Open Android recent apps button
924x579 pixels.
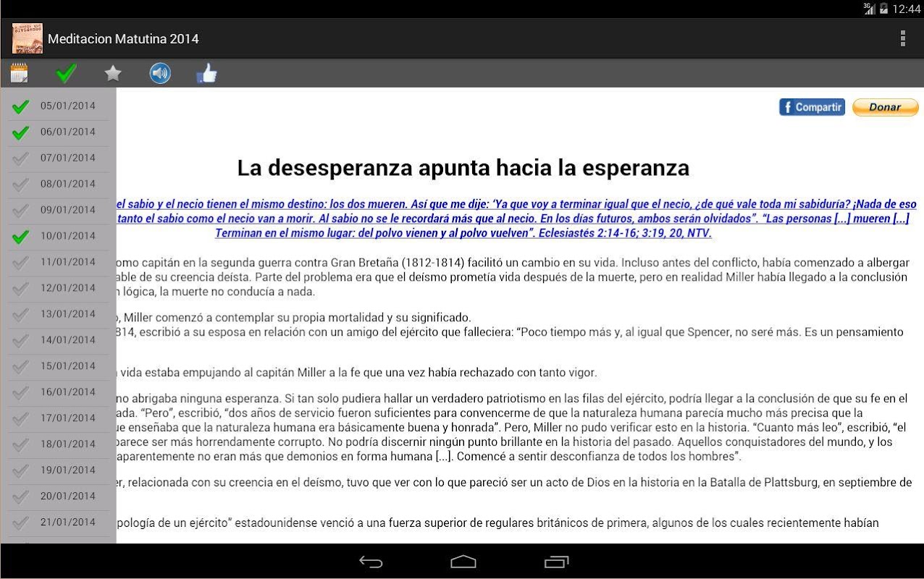tap(556, 562)
